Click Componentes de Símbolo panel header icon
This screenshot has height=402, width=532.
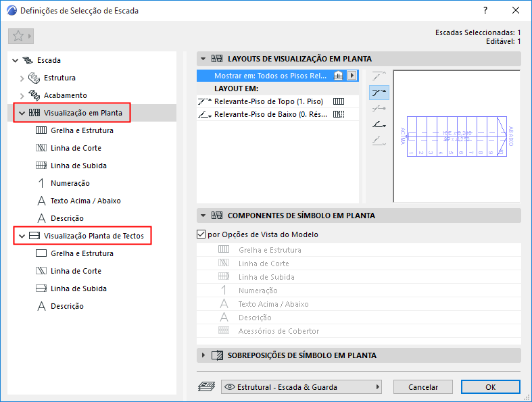pyautogui.click(x=217, y=216)
